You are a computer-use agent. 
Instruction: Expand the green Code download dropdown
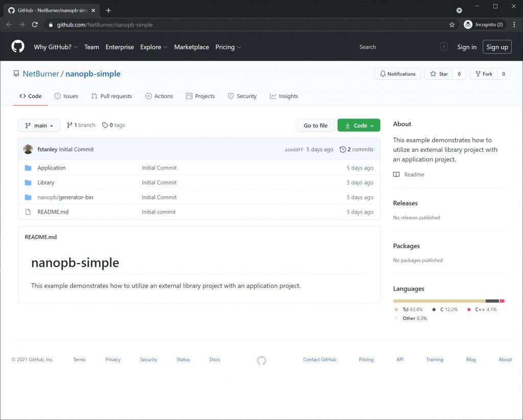point(359,125)
